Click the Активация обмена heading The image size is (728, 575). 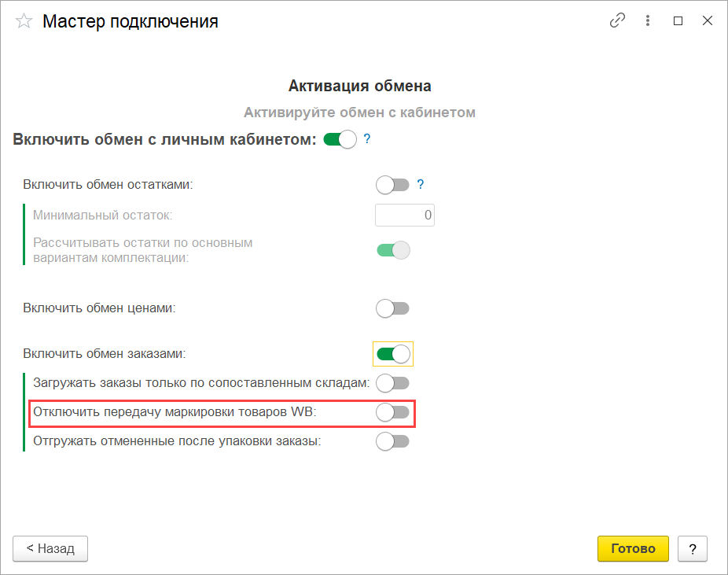pos(360,86)
